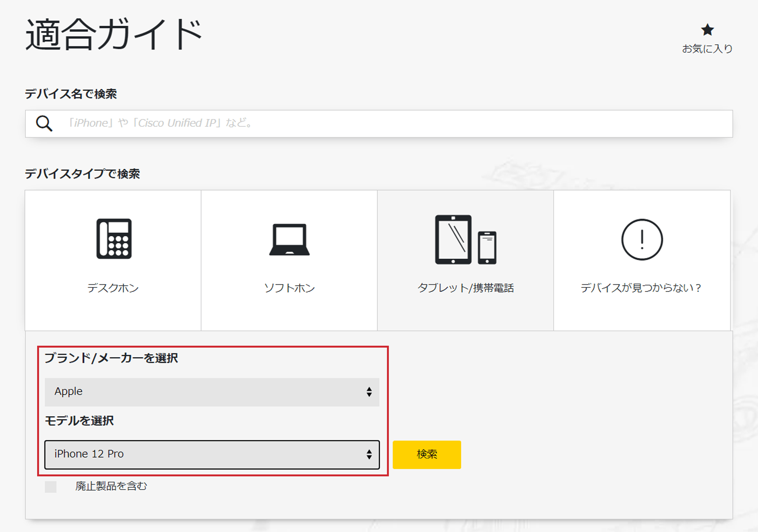Click the 廃止製品を含む label text
The height and width of the screenshot is (532, 758).
pos(111,486)
